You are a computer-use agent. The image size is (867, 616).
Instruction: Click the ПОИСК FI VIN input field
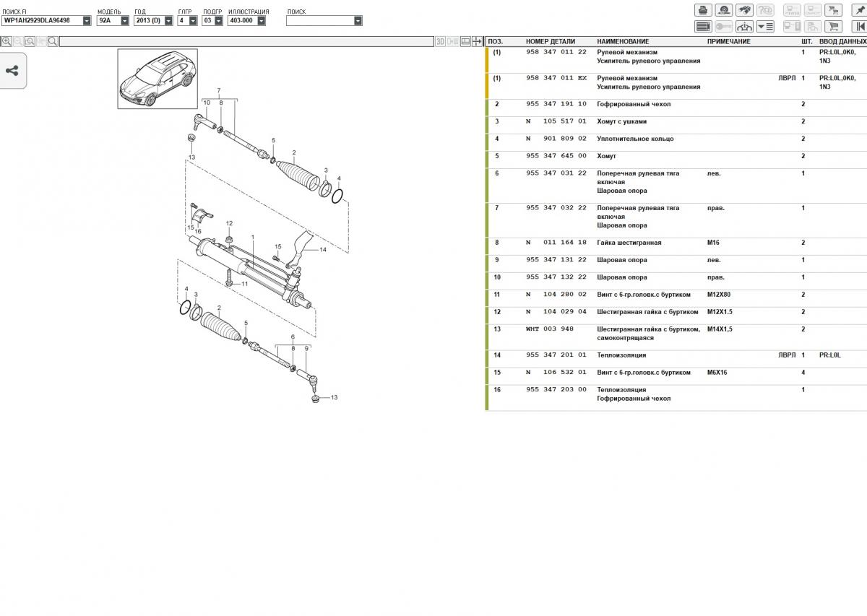(x=43, y=21)
